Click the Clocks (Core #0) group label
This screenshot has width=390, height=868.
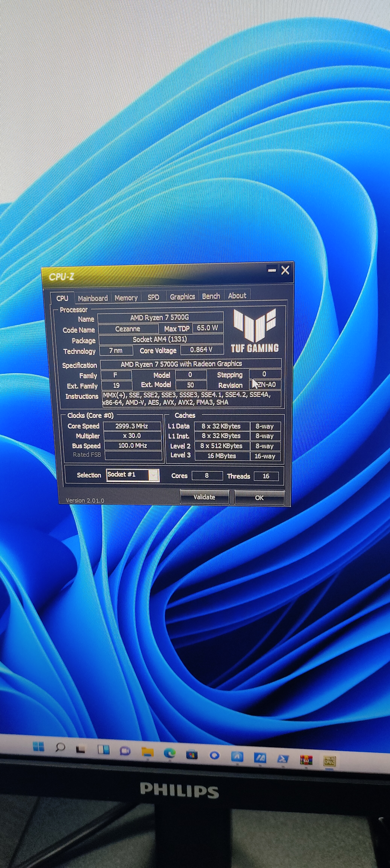(90, 416)
